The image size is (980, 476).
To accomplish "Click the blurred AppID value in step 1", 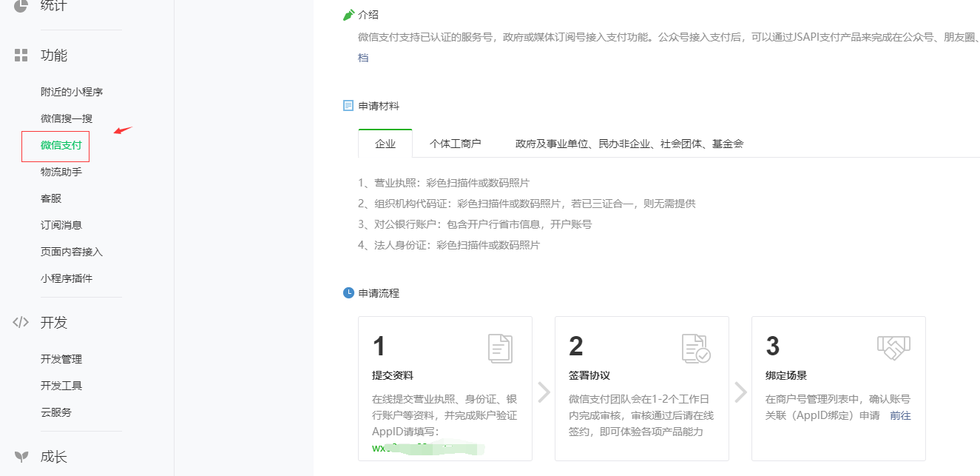I will point(428,448).
